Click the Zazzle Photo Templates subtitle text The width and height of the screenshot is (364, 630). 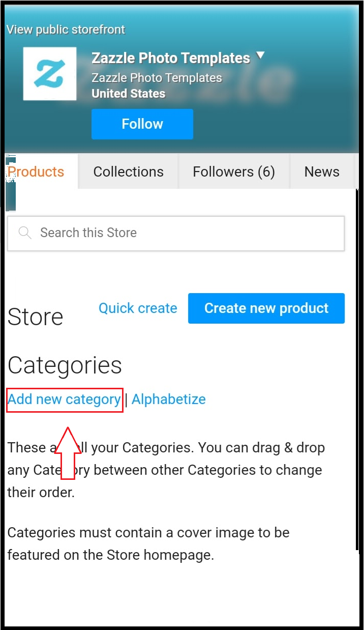(x=157, y=78)
